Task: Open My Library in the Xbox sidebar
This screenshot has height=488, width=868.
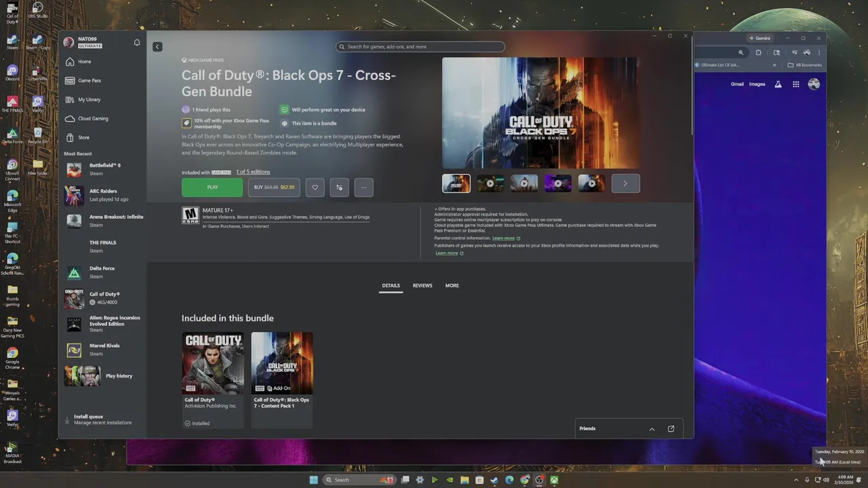Action: point(102,100)
